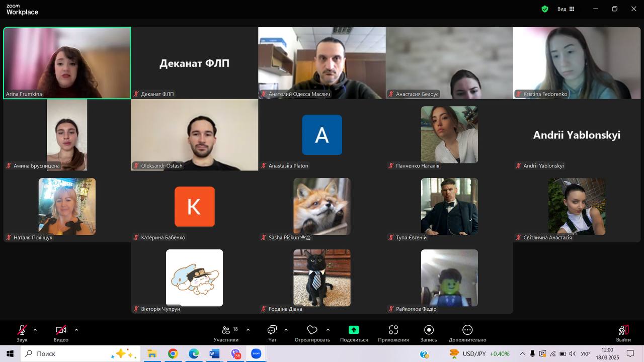The image size is (644, 362).
Task: Open the Вид view layout menu
Action: click(566, 9)
